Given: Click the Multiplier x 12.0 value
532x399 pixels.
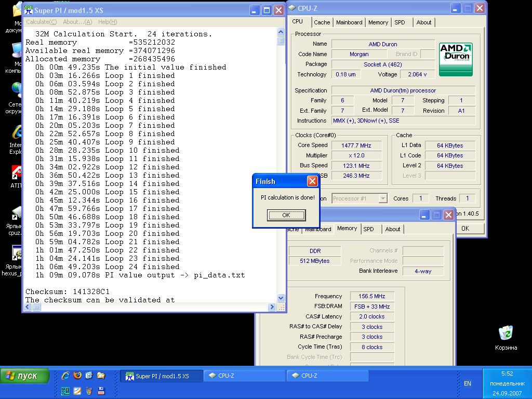Looking at the screenshot, I should [356, 155].
